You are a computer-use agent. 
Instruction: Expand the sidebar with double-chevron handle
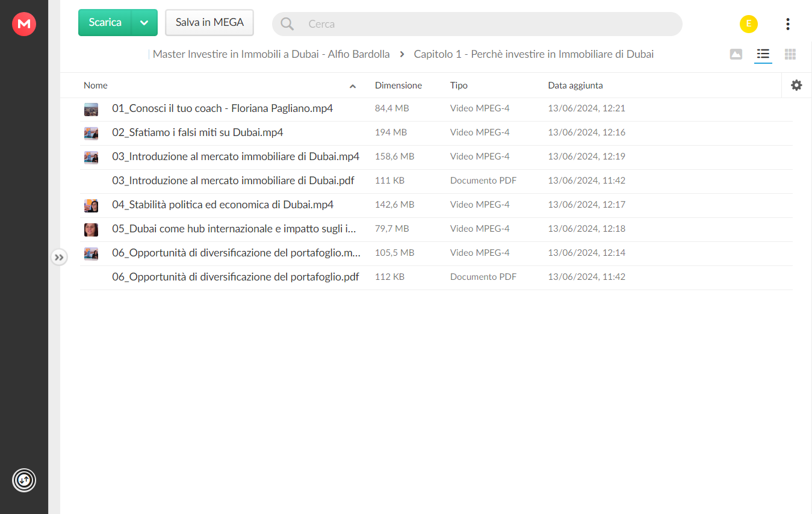[x=58, y=257]
